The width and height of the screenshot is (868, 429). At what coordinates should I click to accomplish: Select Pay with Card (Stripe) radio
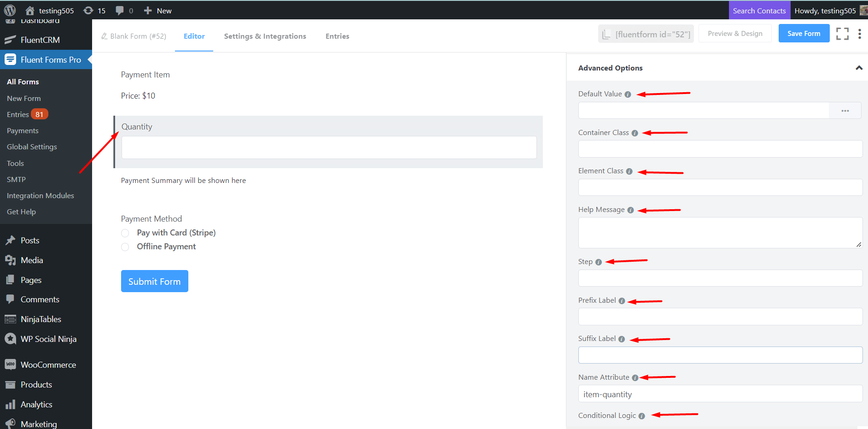125,233
